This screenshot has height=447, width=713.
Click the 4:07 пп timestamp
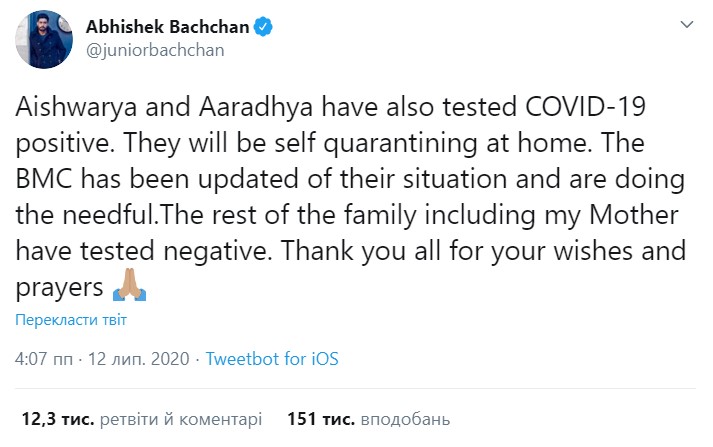[43, 359]
